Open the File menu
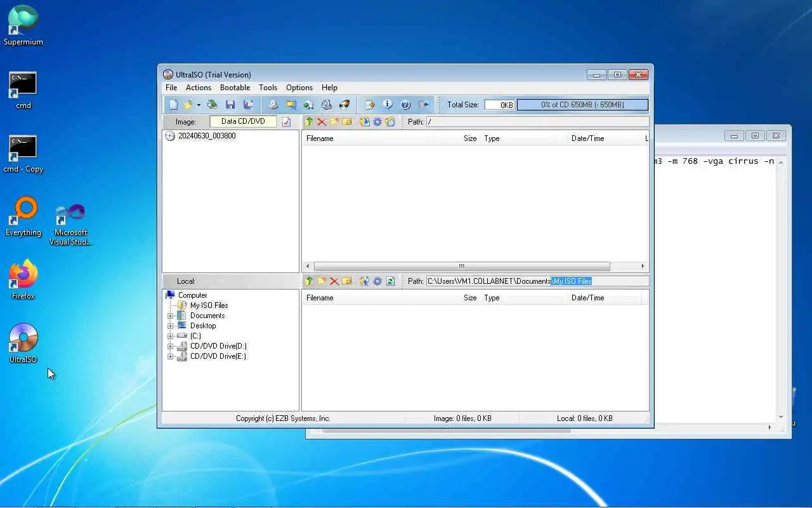The width and height of the screenshot is (812, 508). pos(171,88)
